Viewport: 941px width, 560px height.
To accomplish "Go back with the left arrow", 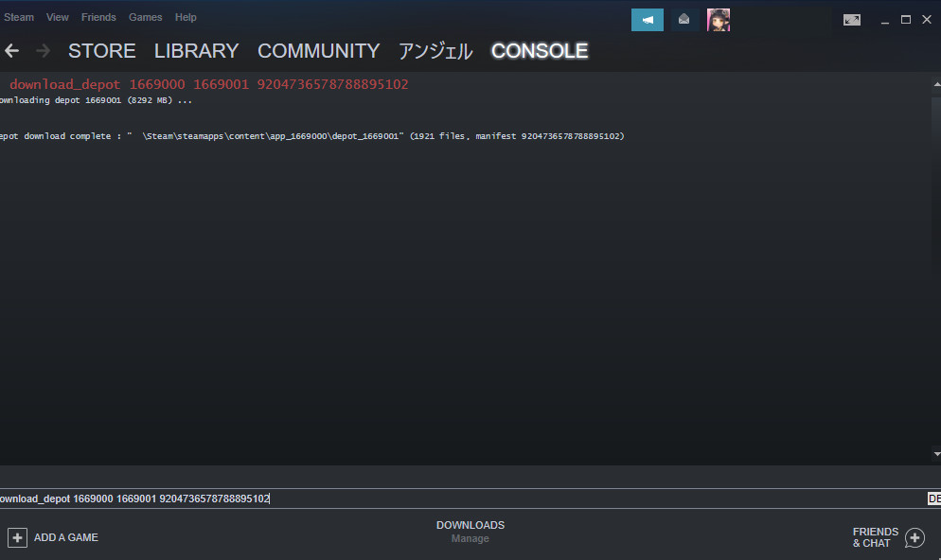I will pyautogui.click(x=12, y=51).
